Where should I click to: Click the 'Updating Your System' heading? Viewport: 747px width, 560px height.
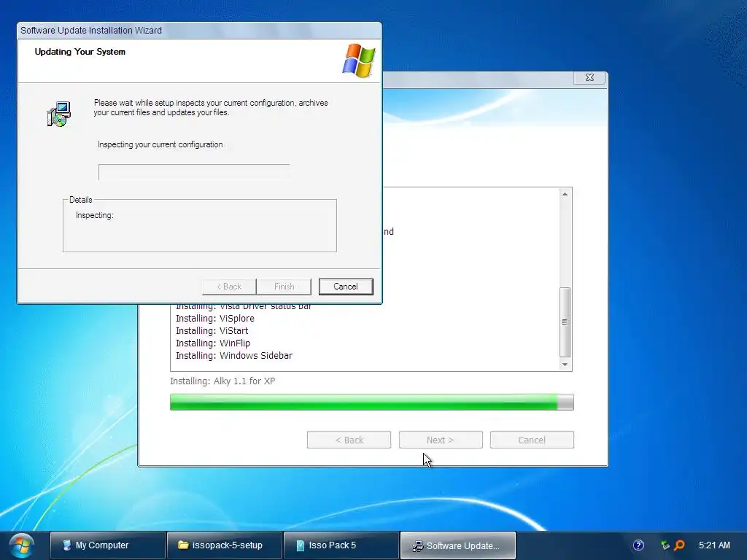pyautogui.click(x=80, y=52)
